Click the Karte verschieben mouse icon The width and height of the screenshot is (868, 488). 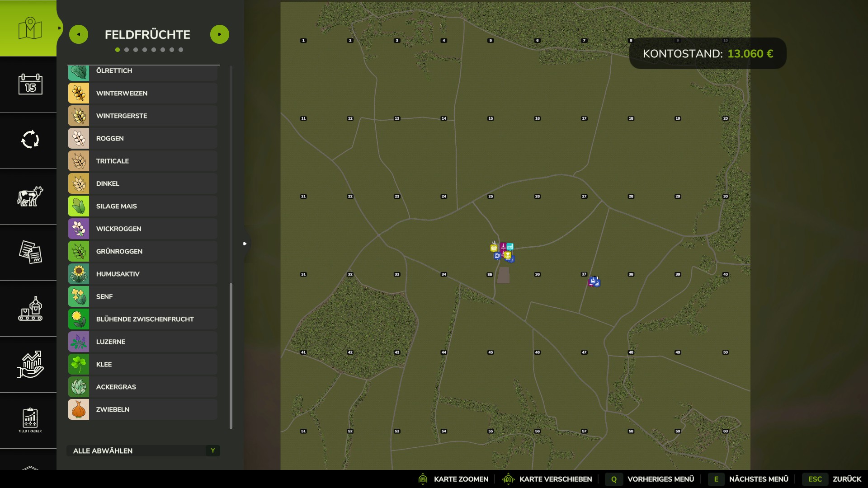(508, 479)
